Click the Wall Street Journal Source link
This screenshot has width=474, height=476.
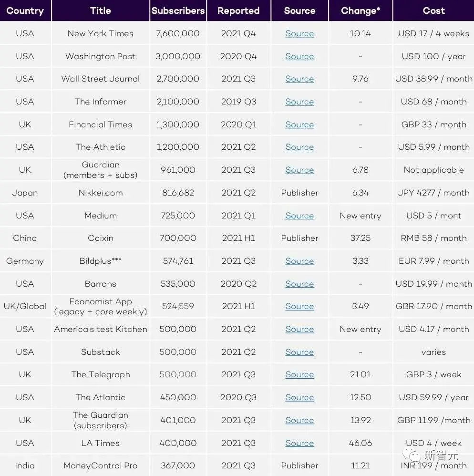click(x=299, y=79)
